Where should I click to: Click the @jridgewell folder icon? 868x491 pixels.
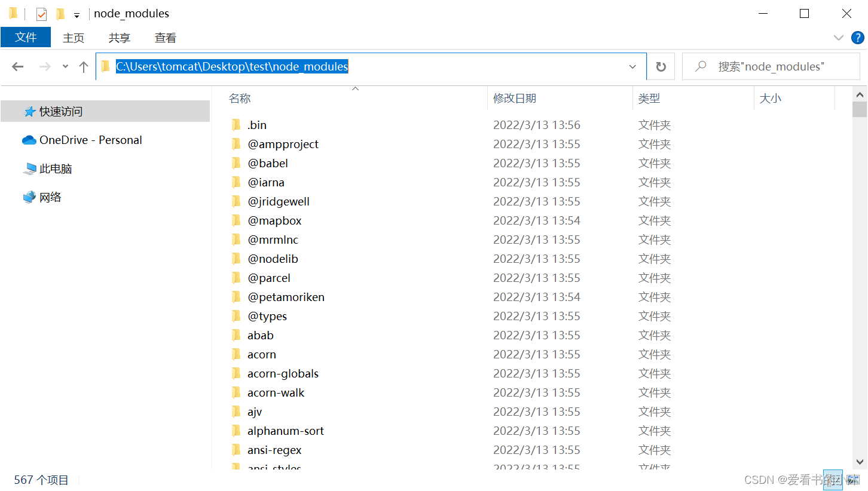(x=236, y=201)
